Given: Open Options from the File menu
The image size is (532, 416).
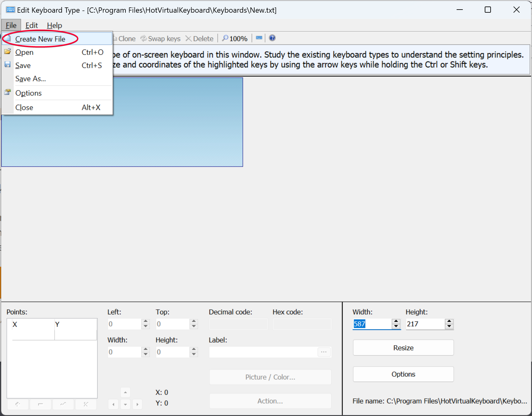Looking at the screenshot, I should coord(57,93).
